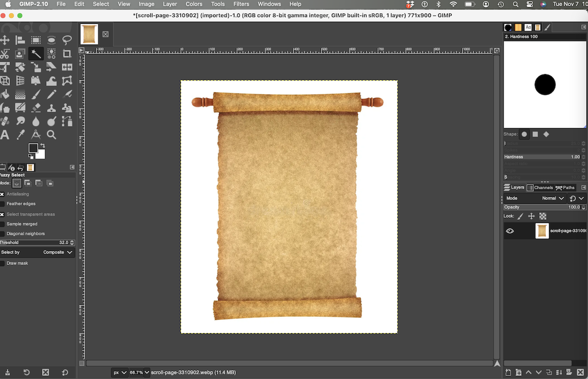The height and width of the screenshot is (379, 588).
Task: Switch to the Channels tab
Action: 540,188
